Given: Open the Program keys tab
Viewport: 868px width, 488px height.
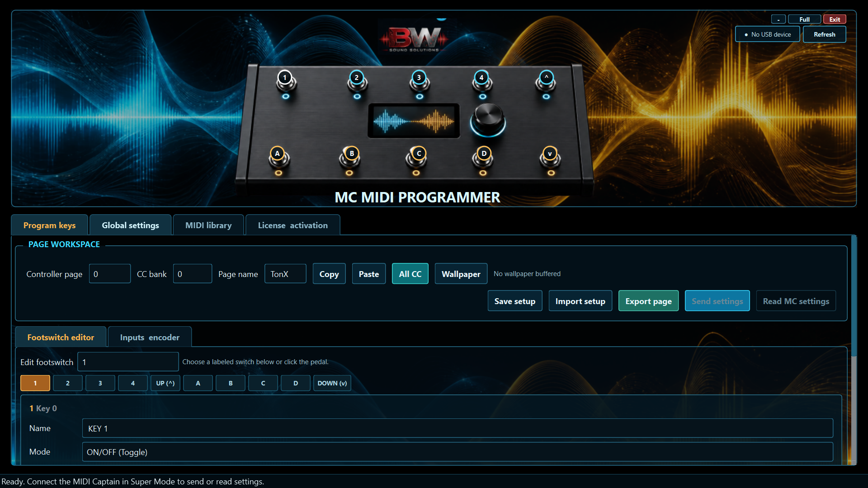Looking at the screenshot, I should 49,225.
